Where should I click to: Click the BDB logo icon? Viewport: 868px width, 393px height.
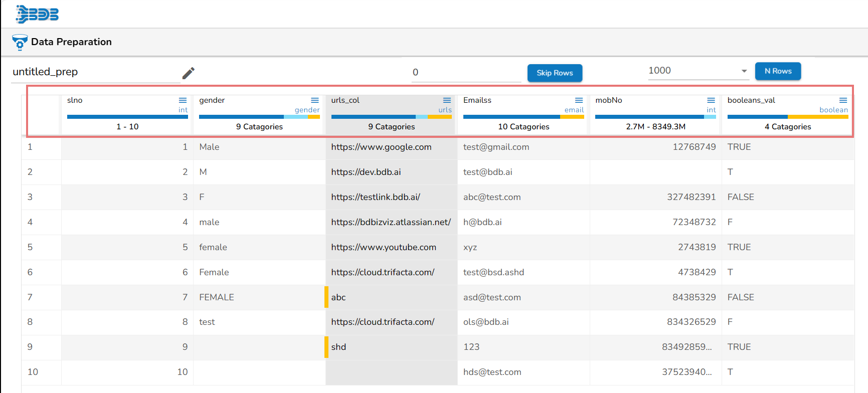(37, 14)
